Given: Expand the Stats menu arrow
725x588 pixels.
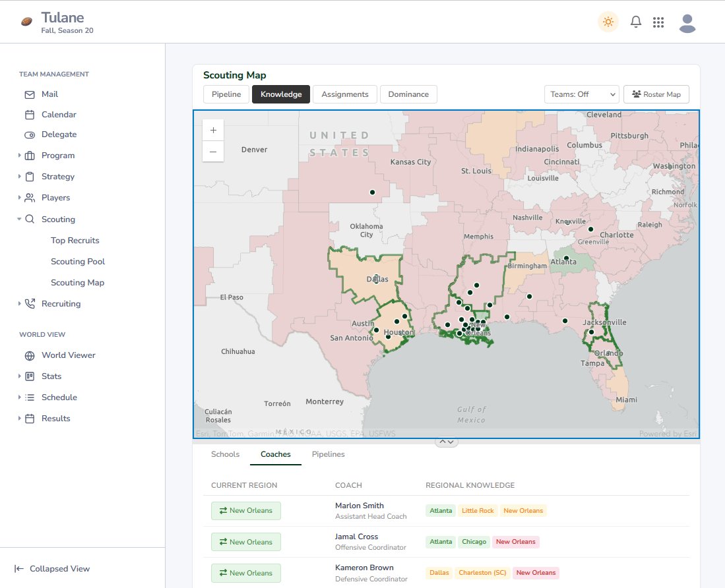Looking at the screenshot, I should point(19,376).
